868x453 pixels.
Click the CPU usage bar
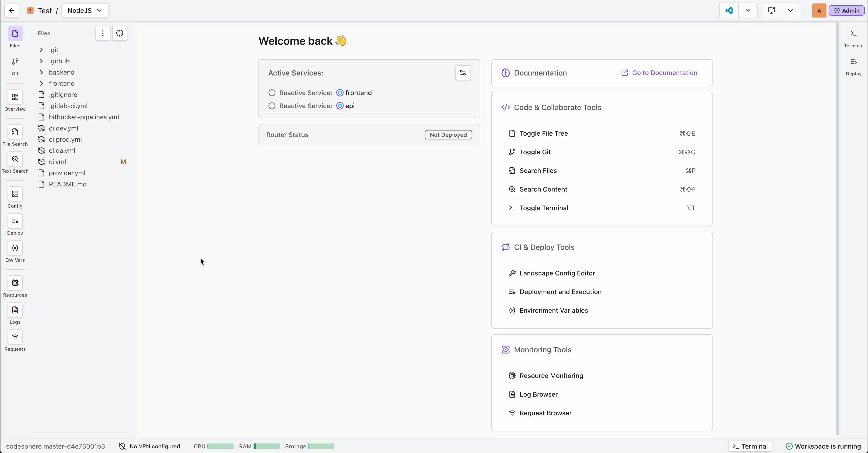220,446
